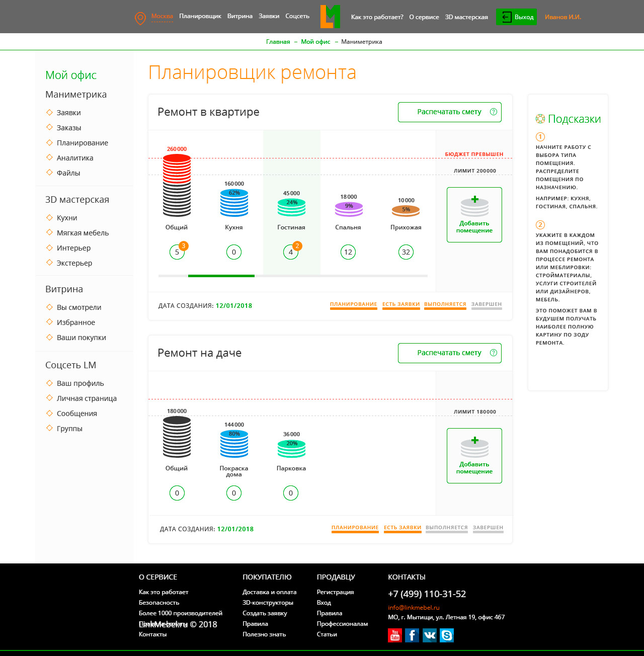Click help question icon in квартира print button
The width and height of the screenshot is (644, 656).
(x=494, y=112)
